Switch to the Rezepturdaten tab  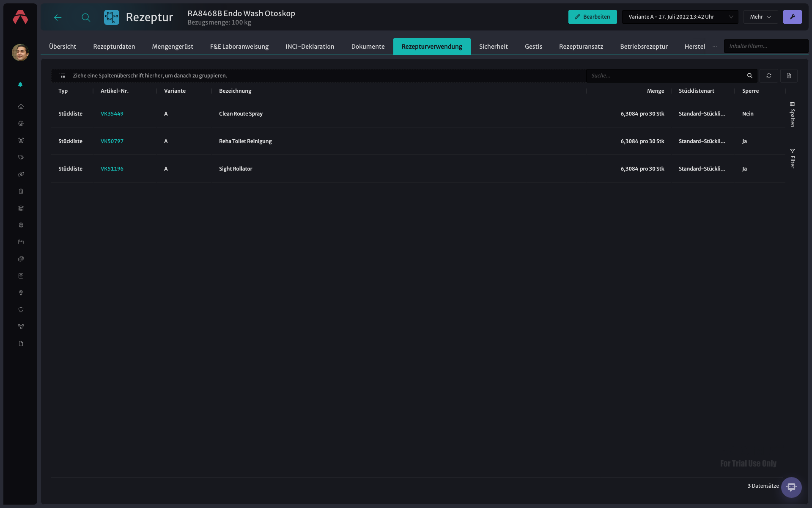pyautogui.click(x=114, y=47)
